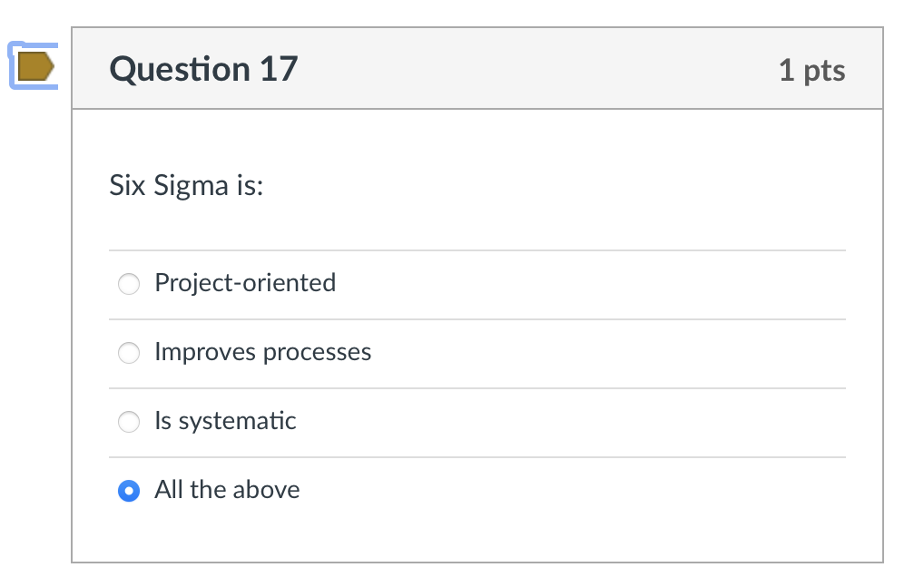Click the Question 17 header title
This screenshot has width=924, height=587.
point(202,68)
